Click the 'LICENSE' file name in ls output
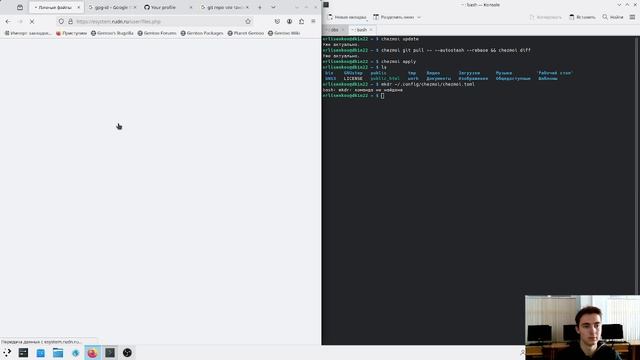Image resolution: width=640 pixels, height=360 pixels. click(353, 78)
